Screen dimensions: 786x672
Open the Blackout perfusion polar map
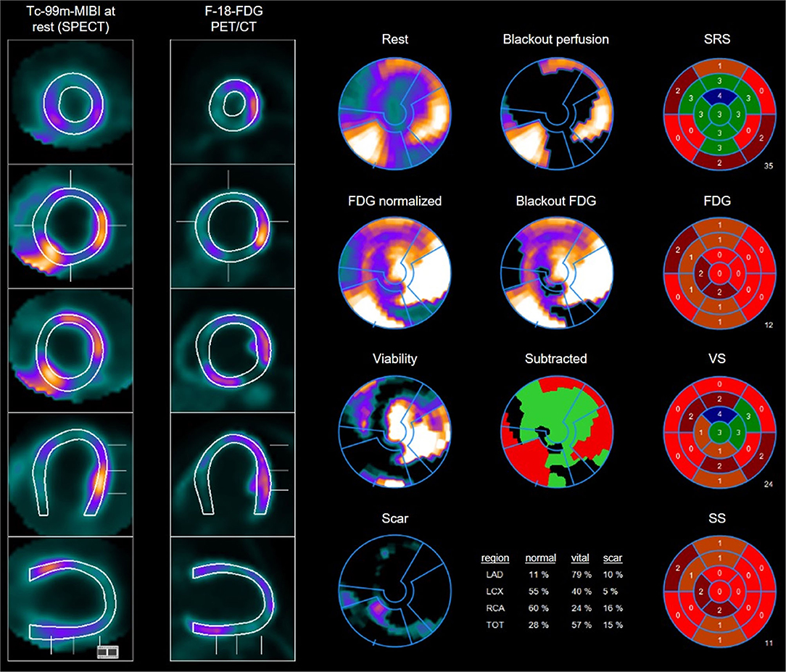coord(556,113)
